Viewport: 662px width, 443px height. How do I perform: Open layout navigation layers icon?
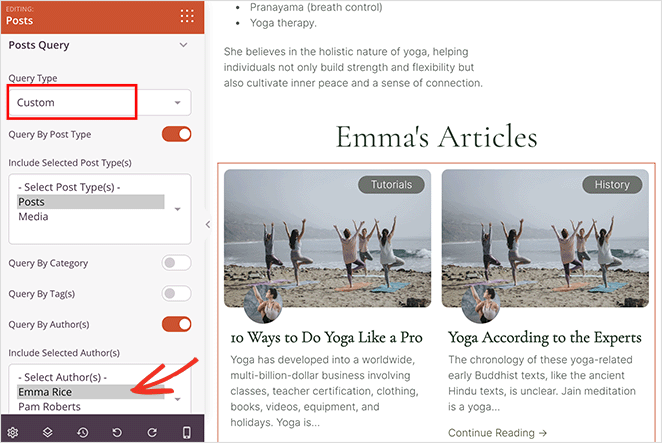(x=48, y=432)
